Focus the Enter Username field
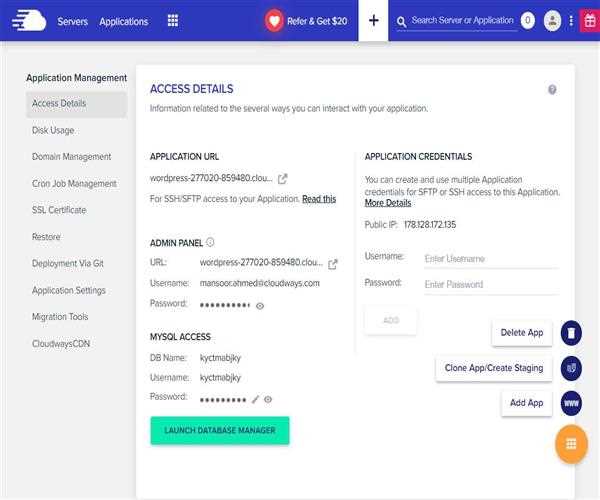Viewport: 600px width, 500px height. coord(490,259)
